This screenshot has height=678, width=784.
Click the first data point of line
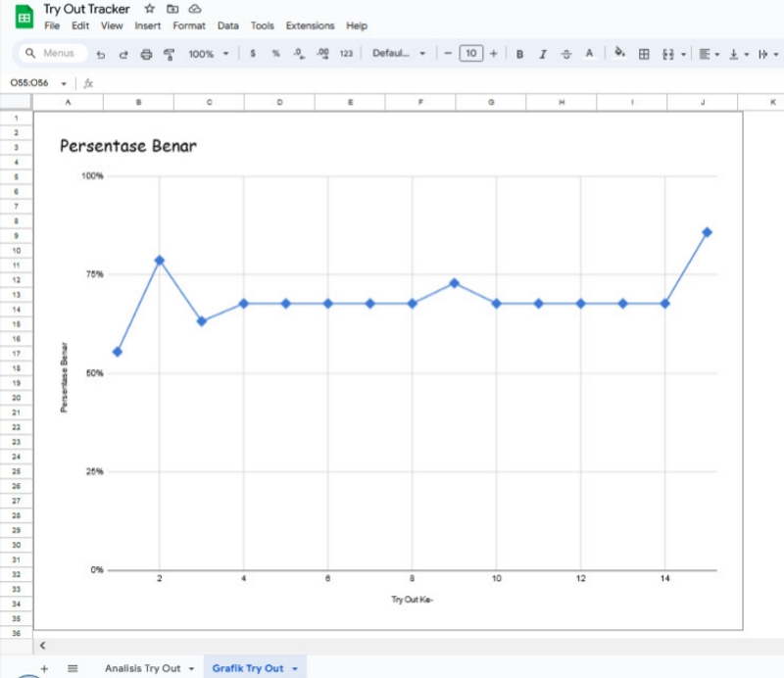118,352
